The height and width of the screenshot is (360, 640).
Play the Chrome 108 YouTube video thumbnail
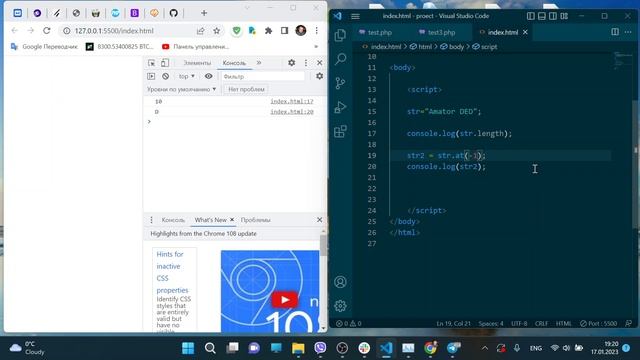[x=284, y=300]
